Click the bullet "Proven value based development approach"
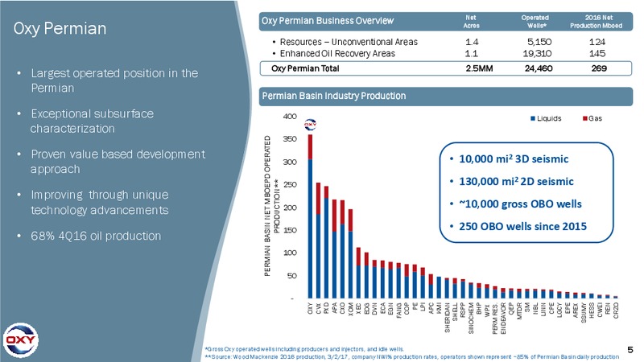Screen dimensions: 644x362 118,162
